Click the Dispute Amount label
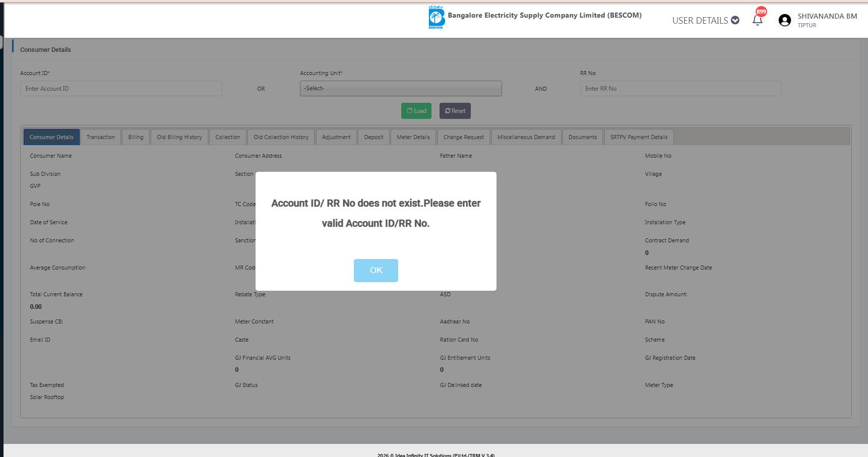 (x=666, y=294)
